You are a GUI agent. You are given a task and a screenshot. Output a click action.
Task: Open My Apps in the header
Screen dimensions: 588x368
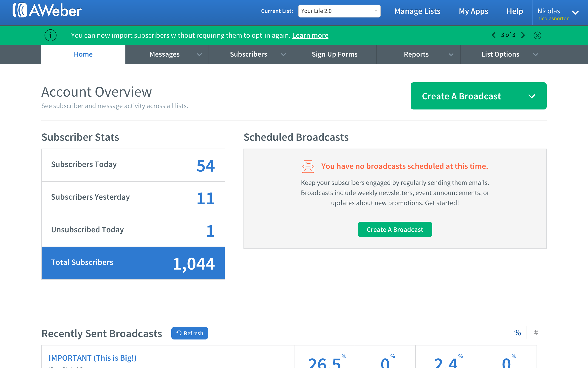473,11
